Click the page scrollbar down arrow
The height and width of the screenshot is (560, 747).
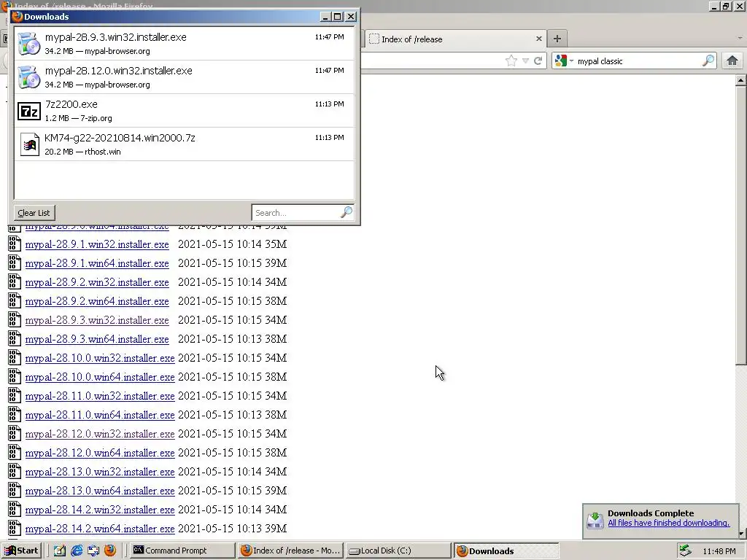740,534
